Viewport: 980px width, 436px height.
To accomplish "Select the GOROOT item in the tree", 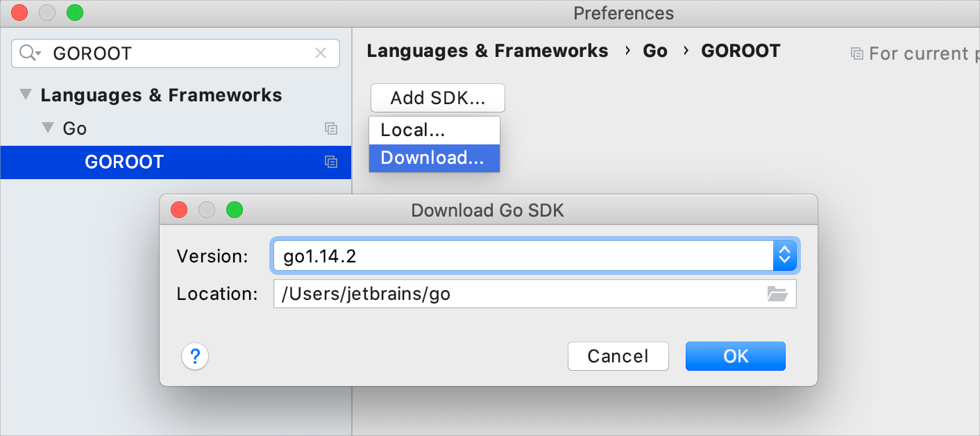I will (124, 162).
